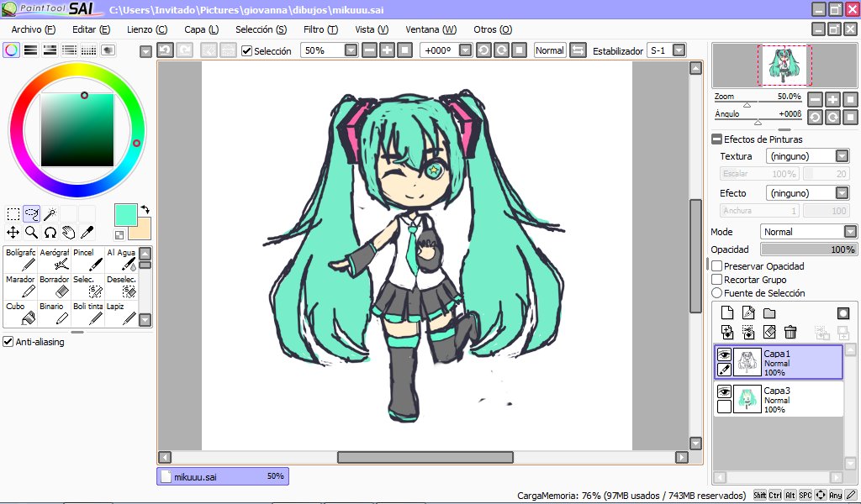The image size is (861, 504).
Task: Choose the Pincel brush
Action: click(x=87, y=260)
